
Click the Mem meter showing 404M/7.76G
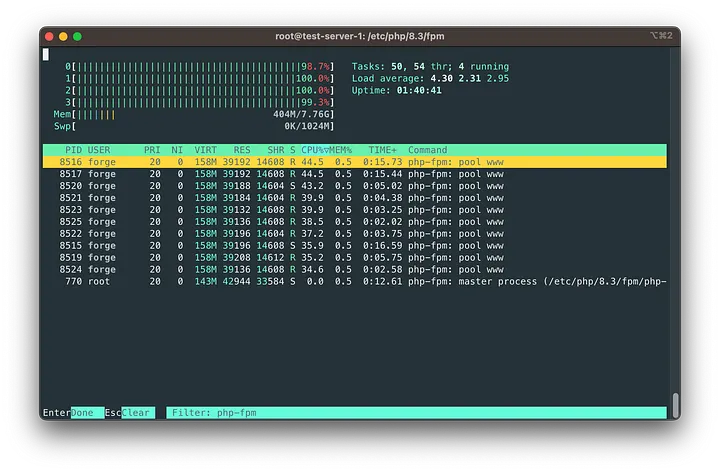(x=194, y=114)
